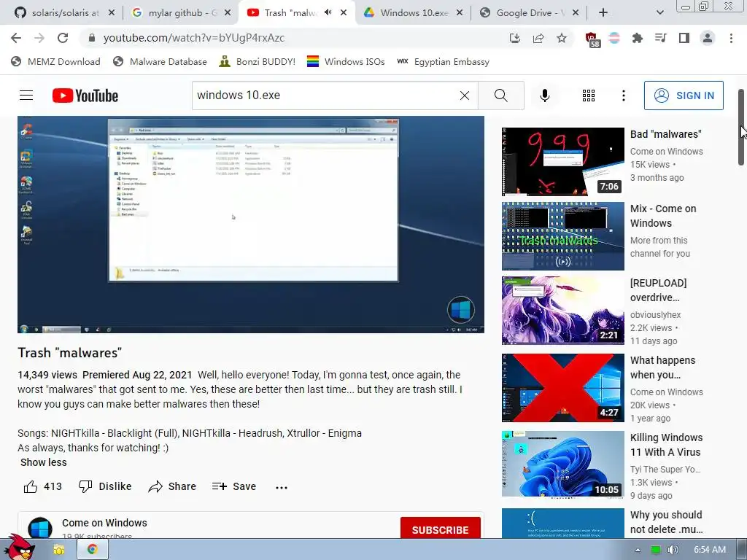Open the Malware Database bookmark
The height and width of the screenshot is (560, 747).
coord(160,61)
